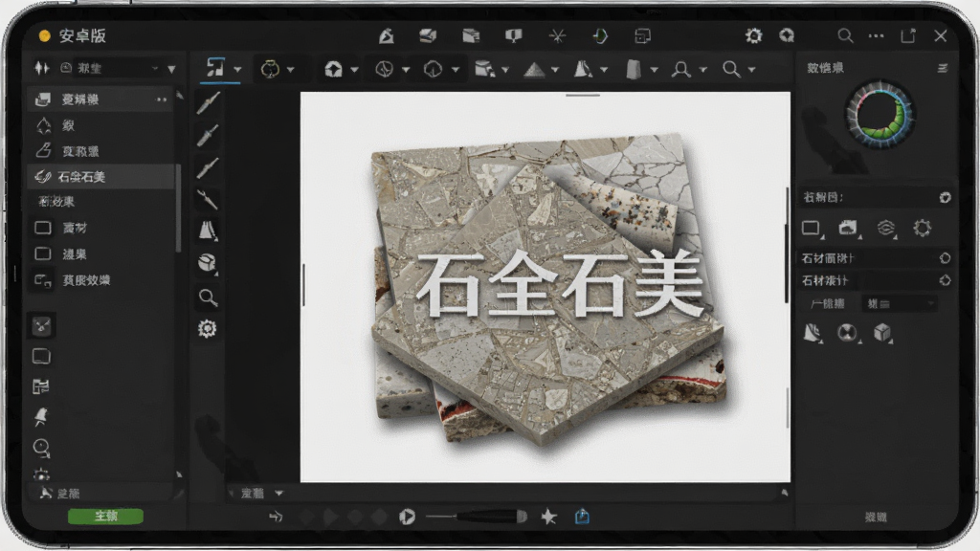The width and height of the screenshot is (980, 551).
Task: Click the waveform icon above the left panel
Action: click(x=42, y=68)
